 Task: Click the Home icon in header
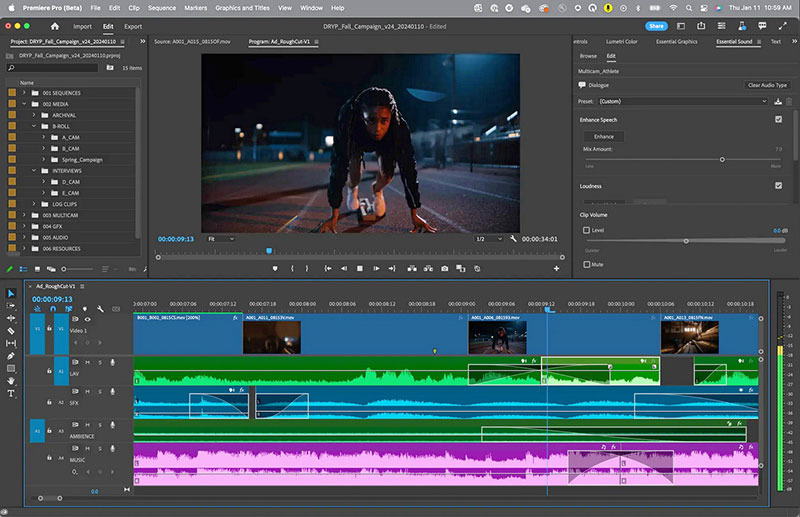[x=54, y=26]
